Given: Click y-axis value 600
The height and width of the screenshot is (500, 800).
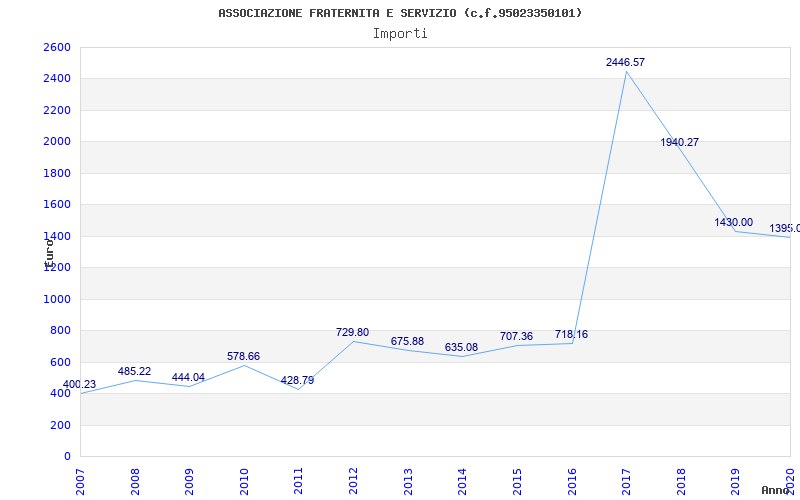Looking at the screenshot, I should (60, 362).
